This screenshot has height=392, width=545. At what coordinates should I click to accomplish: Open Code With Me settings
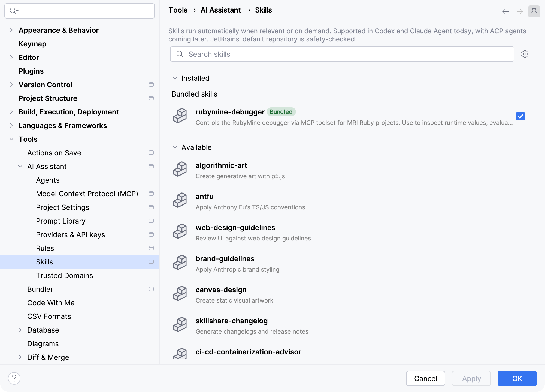click(x=51, y=303)
